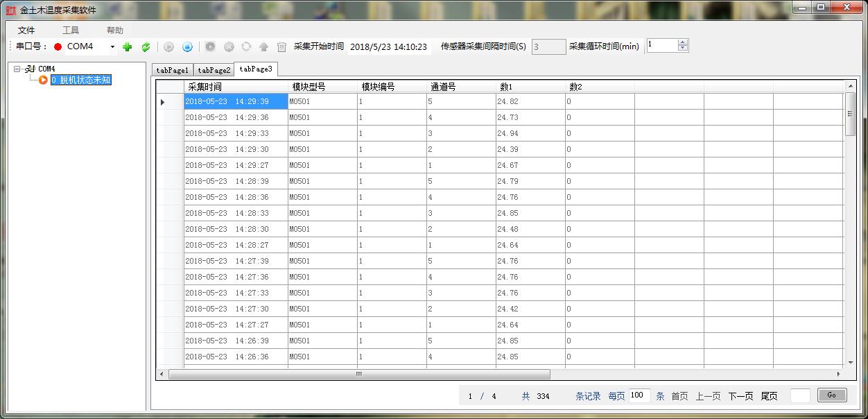Click the horizontal scrollbar of the table
This screenshot has width=868, height=419.
[x=359, y=374]
